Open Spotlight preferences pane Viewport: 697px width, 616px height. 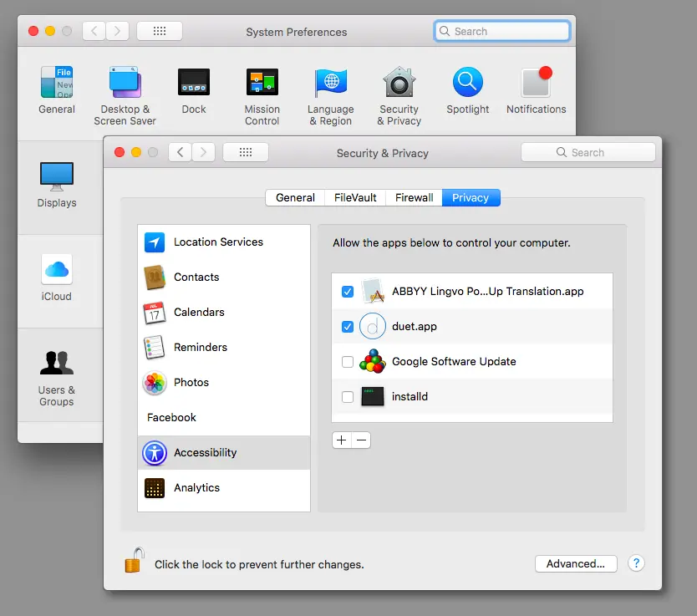click(x=467, y=92)
